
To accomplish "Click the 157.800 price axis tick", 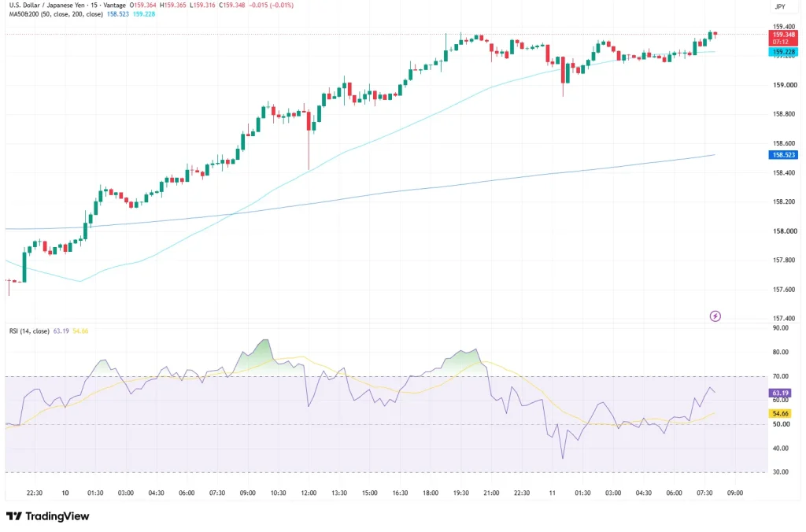I will pos(785,260).
